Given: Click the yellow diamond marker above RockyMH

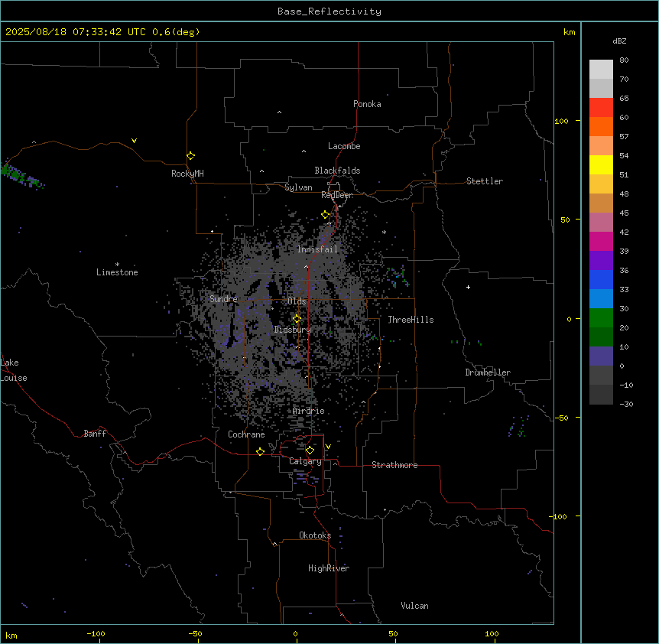Looking at the screenshot, I should coord(191,156).
